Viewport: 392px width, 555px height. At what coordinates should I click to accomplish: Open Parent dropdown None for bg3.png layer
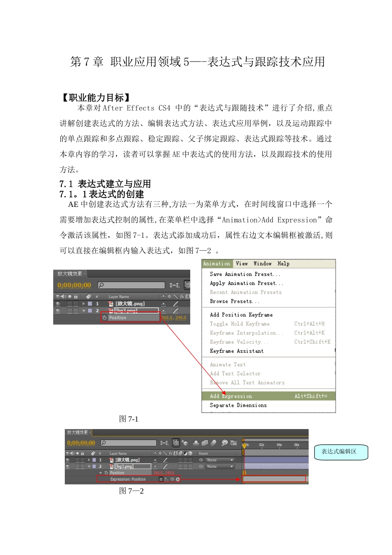pyautogui.click(x=220, y=467)
